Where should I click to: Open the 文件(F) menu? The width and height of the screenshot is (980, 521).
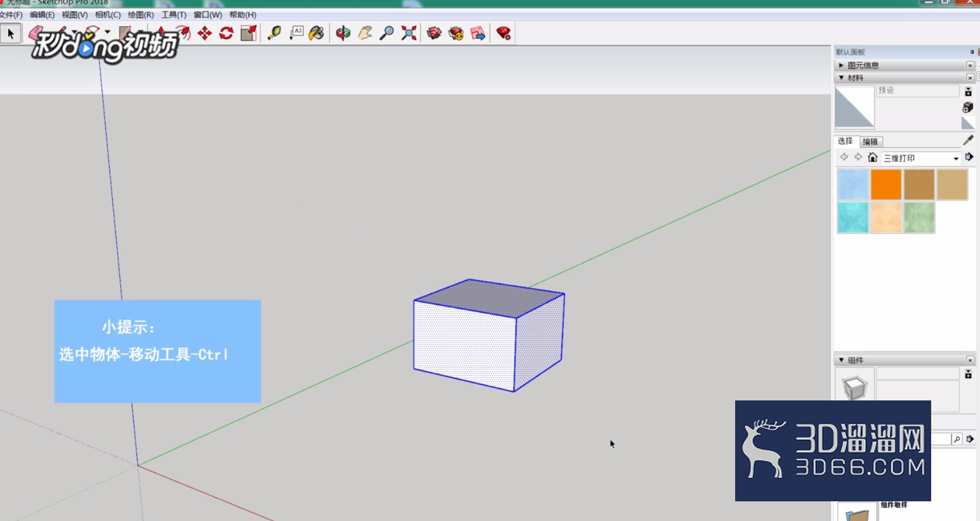[x=11, y=15]
